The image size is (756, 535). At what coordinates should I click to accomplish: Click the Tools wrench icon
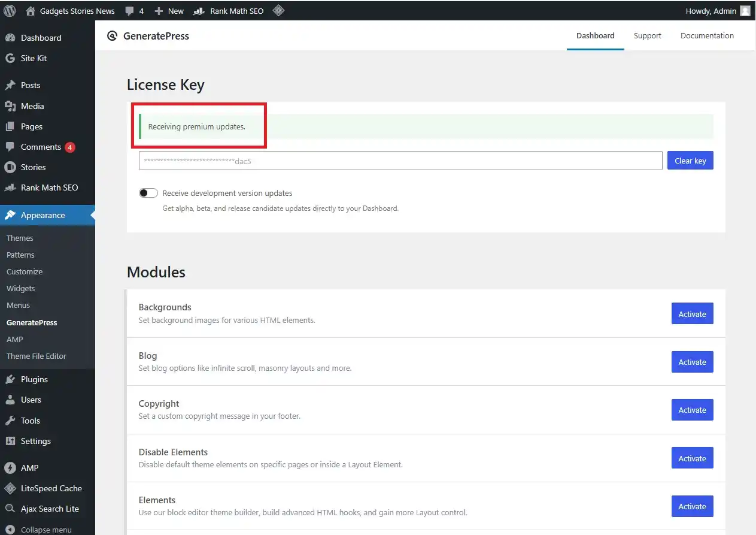tap(10, 421)
